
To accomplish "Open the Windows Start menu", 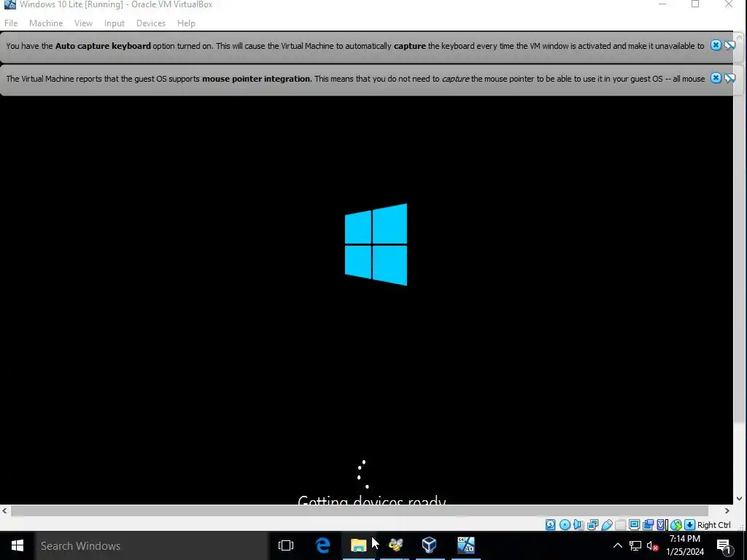I will (x=18, y=545).
